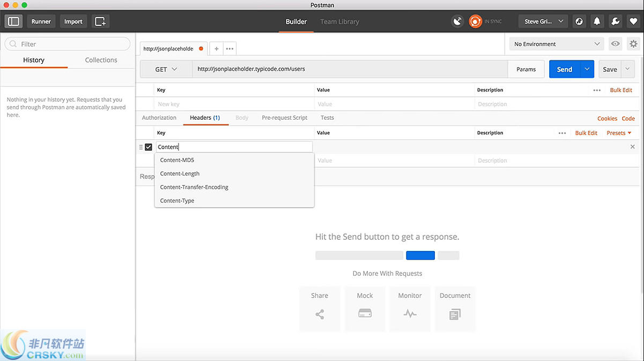The height and width of the screenshot is (361, 644).
Task: Choose Content-Length from suggestions
Action: point(234,173)
